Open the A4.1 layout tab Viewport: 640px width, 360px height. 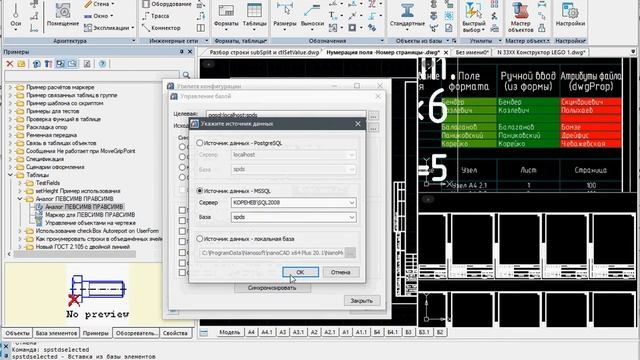coord(267,333)
